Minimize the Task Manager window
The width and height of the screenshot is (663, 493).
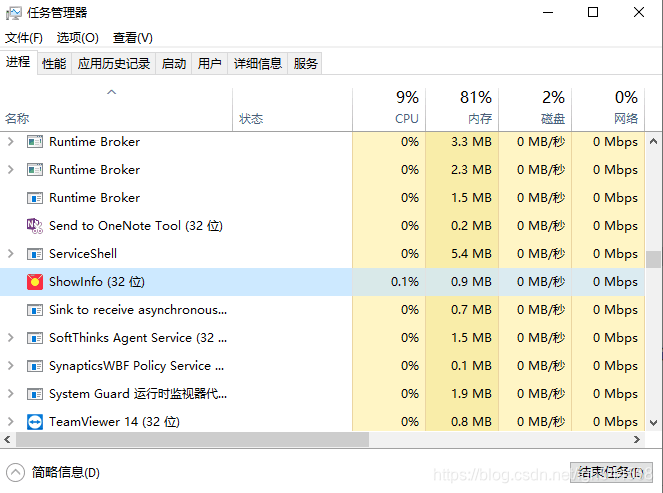coord(548,12)
